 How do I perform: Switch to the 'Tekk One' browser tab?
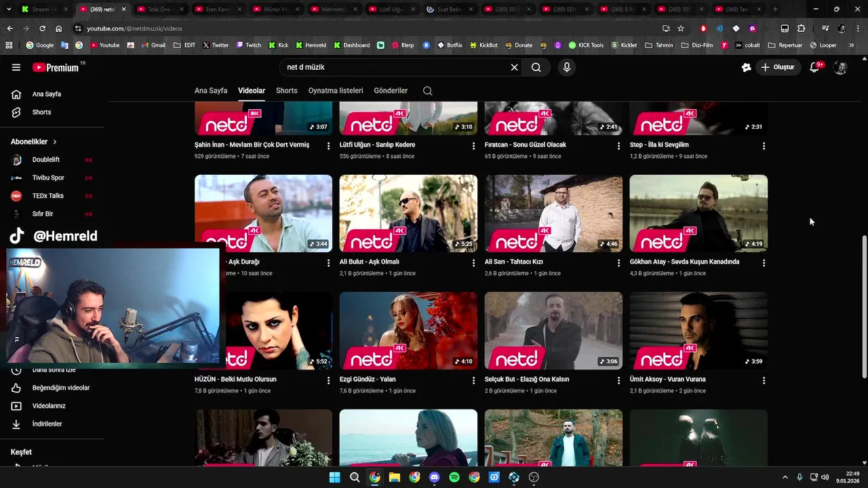159,9
